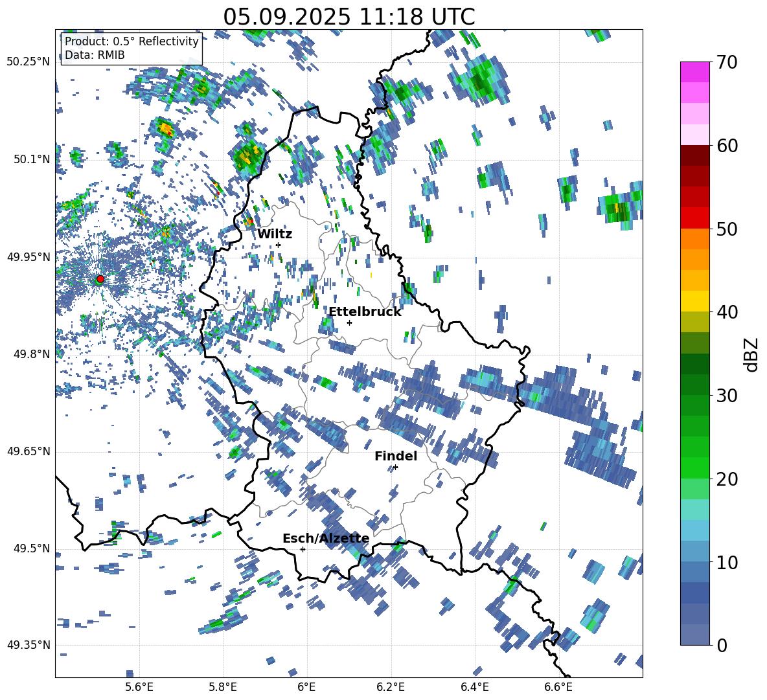Click the colorbar tick label 20
The image size is (767, 700).
tap(727, 479)
